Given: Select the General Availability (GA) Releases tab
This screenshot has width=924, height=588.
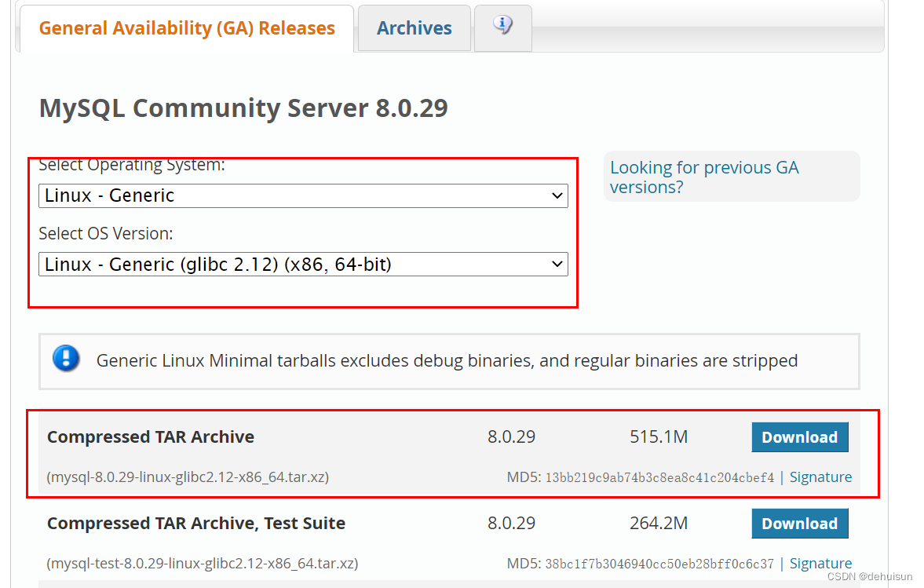Looking at the screenshot, I should click(187, 27).
